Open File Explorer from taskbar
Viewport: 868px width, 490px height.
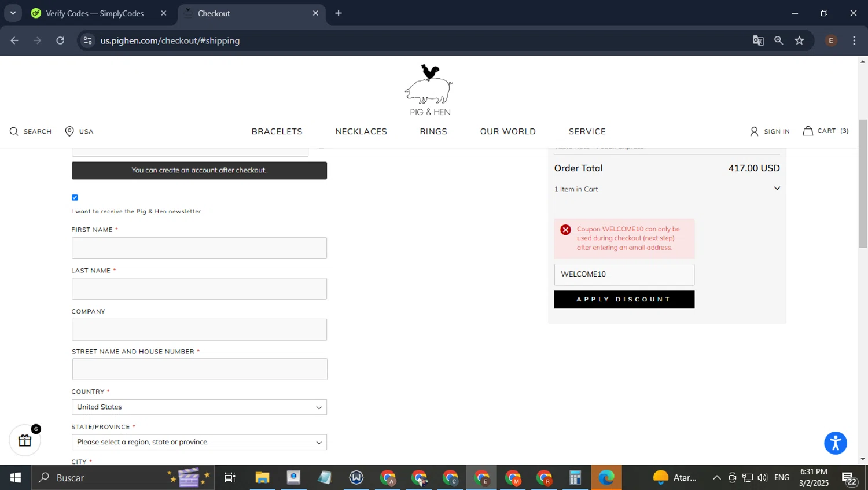pos(262,478)
